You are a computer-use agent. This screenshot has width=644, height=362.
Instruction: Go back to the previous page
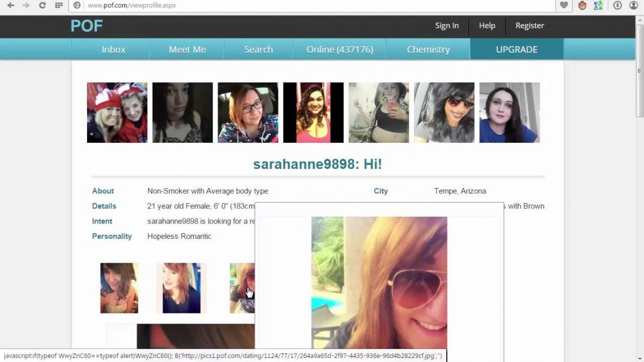point(10,6)
